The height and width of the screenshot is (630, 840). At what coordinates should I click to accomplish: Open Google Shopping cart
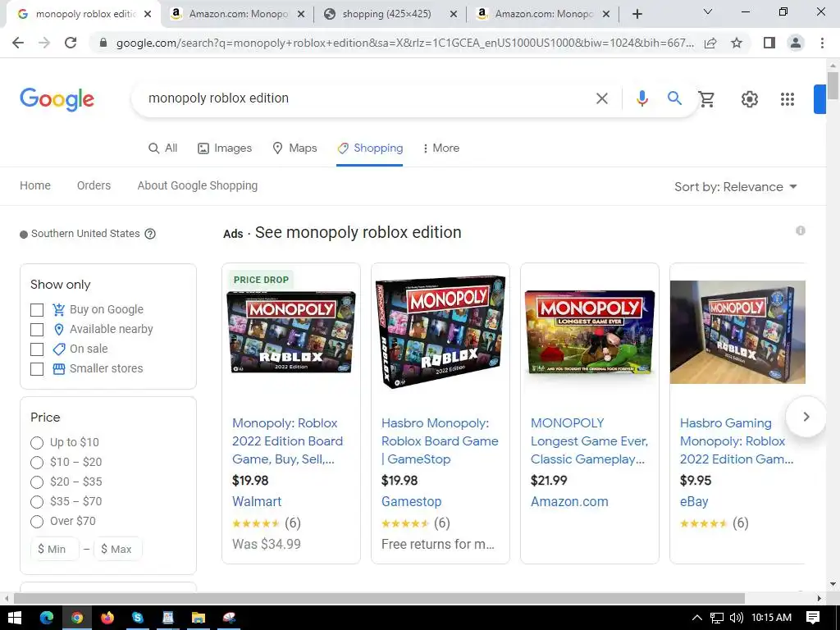click(706, 99)
